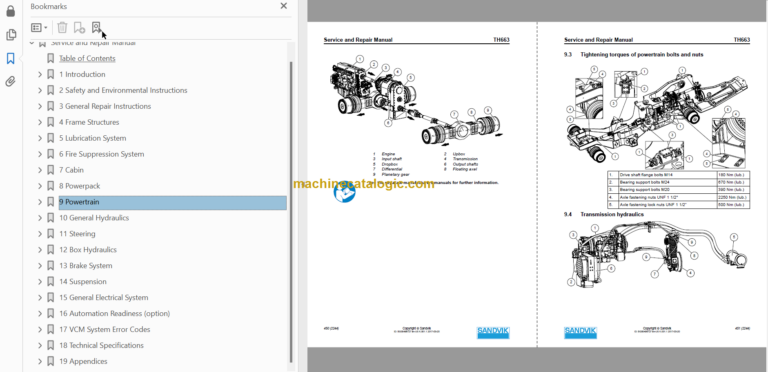Expand the 12 Box Hydraulics bookmark
Screen dimensions: 768x372
[40, 250]
